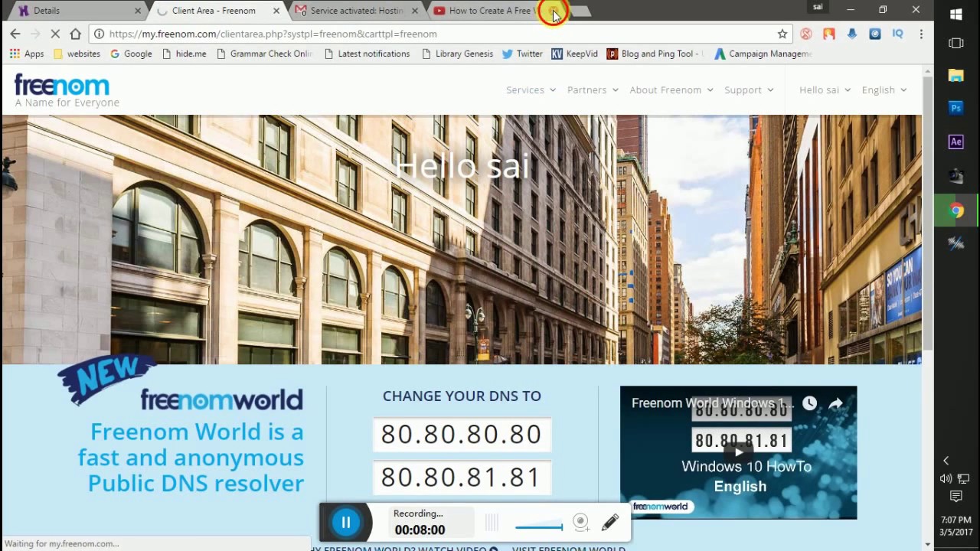Expand the Support menu
This screenshot has height=551, width=980.
pyautogui.click(x=749, y=90)
